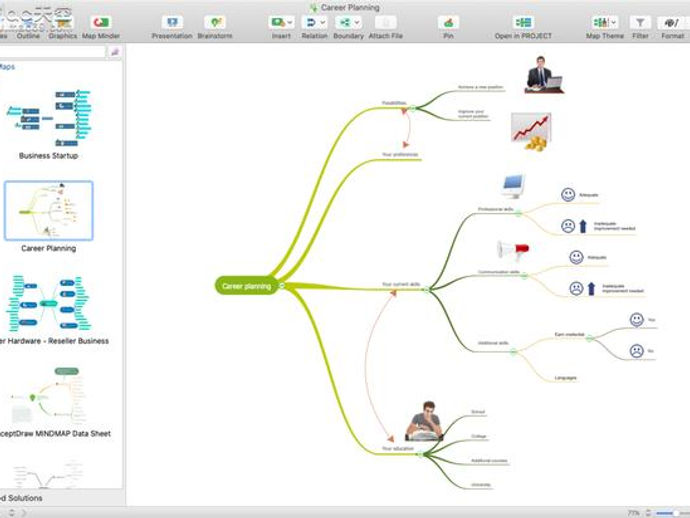Start Presentation mode
Viewport: 690px width, 518px height.
pyautogui.click(x=172, y=22)
